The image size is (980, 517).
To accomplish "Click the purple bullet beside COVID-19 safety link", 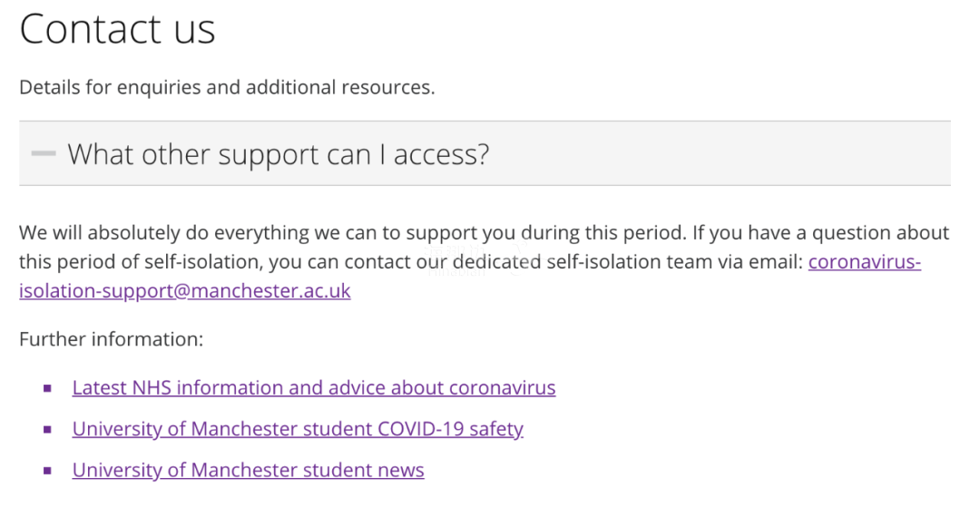I will click(x=47, y=430).
